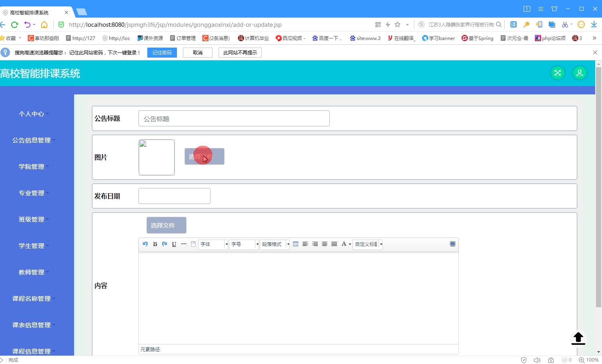Click the browser address bar URL
Viewport: 602px width, 364px height.
point(175,25)
